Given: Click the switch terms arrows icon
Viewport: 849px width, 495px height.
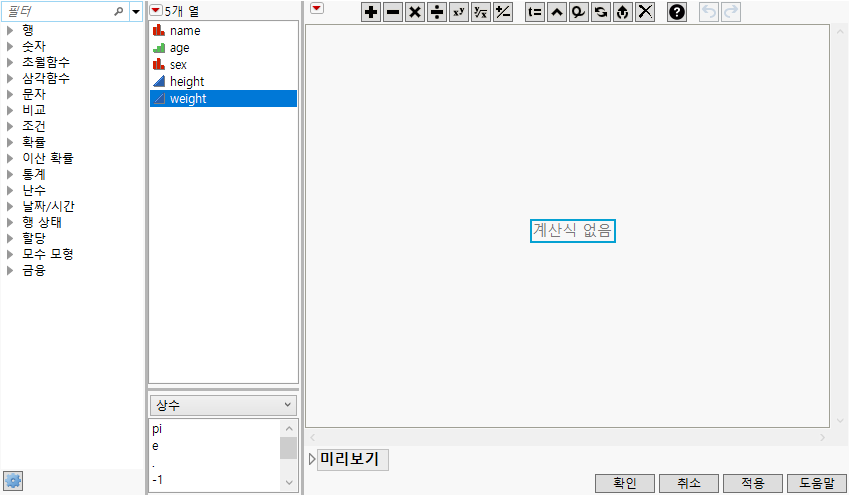Looking at the screenshot, I should (600, 12).
